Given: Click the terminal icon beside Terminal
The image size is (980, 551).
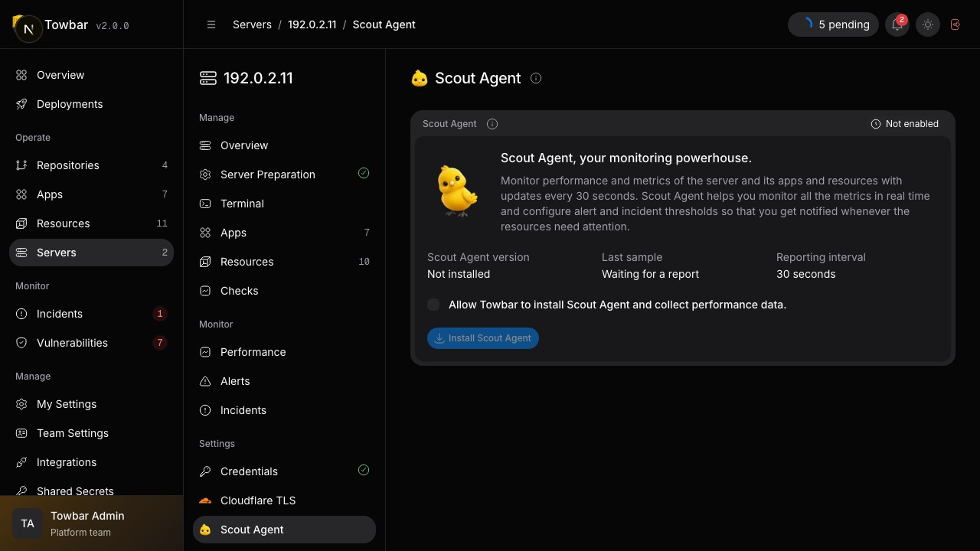Looking at the screenshot, I should point(205,204).
